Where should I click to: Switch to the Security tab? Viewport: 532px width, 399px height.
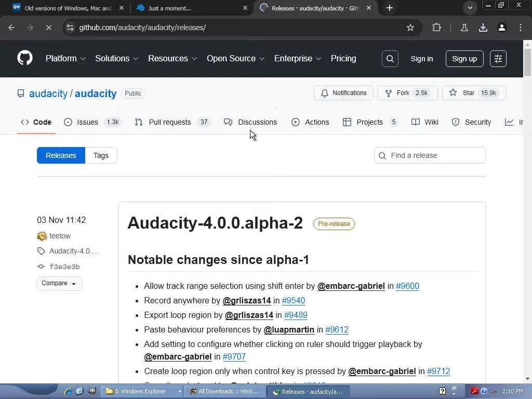472,122
